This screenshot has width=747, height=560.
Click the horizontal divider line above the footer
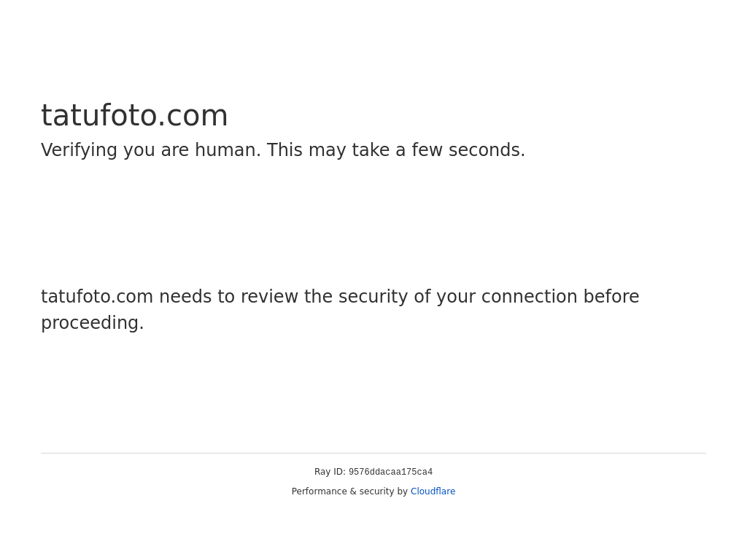click(373, 453)
